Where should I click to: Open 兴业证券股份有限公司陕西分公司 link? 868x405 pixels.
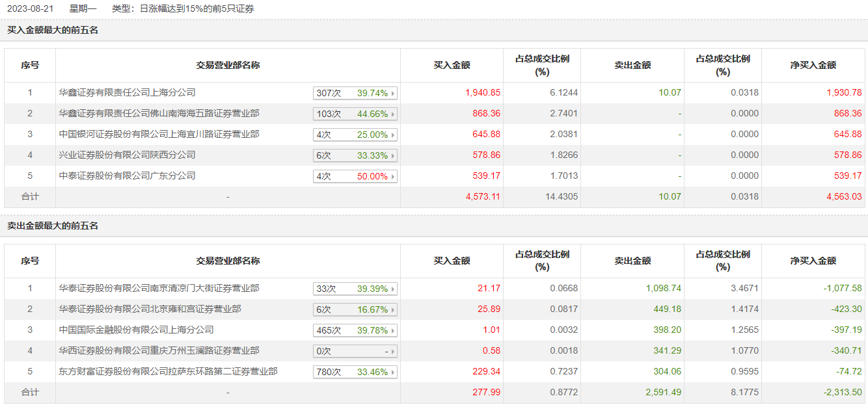pyautogui.click(x=127, y=155)
